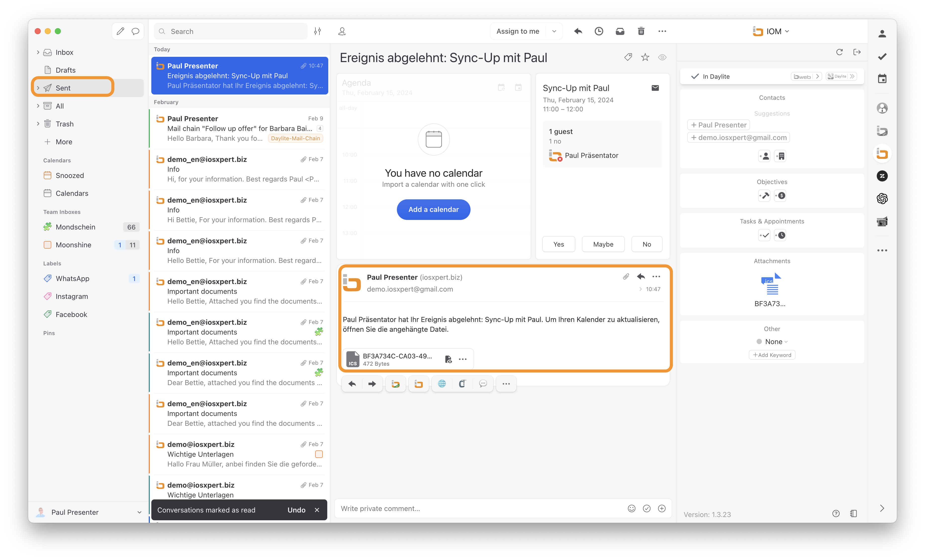Click the emoji smiley icon in comment bar

coord(631,508)
